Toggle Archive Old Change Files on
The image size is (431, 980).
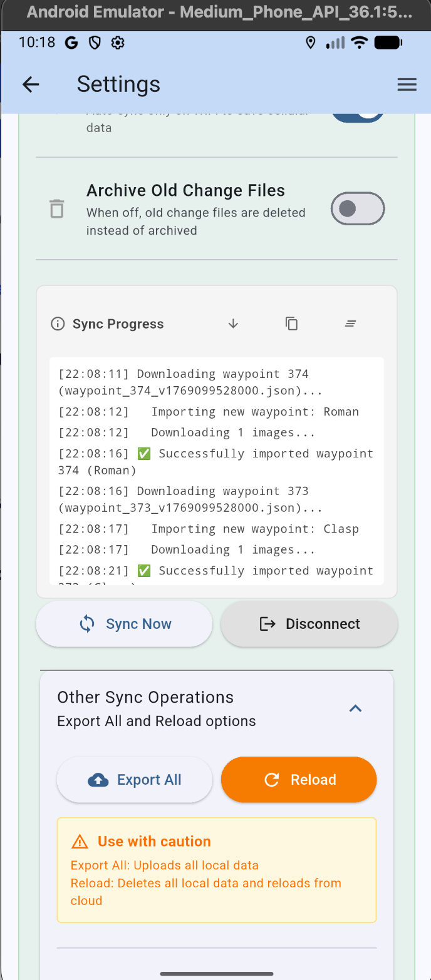tap(358, 208)
